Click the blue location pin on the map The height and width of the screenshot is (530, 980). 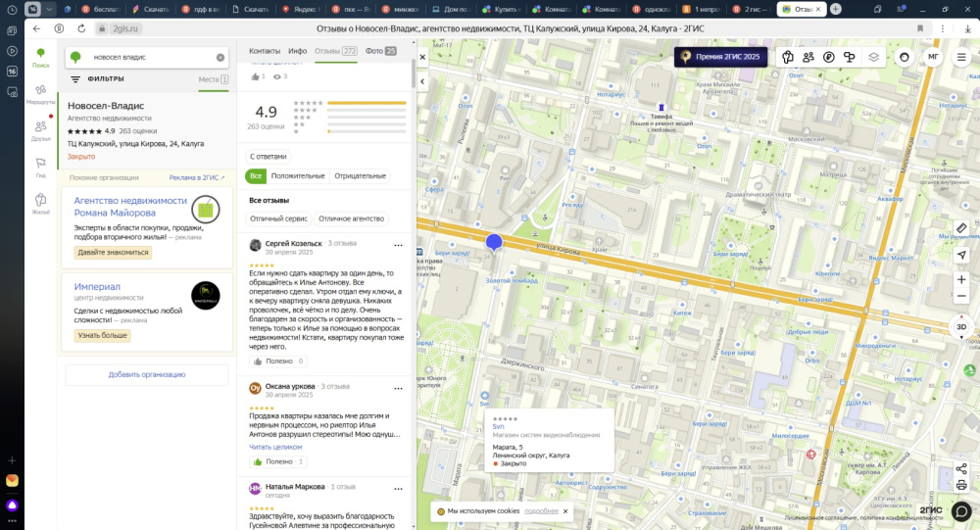coord(494,243)
